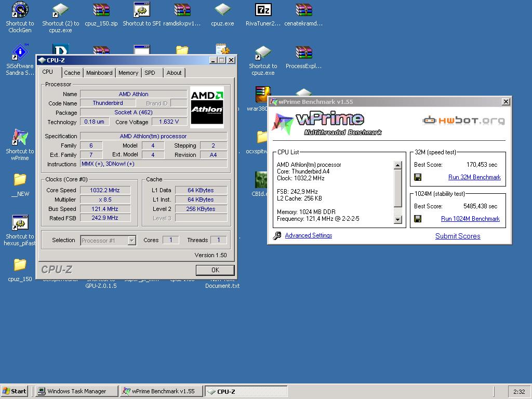Save the 1024M score with the floppy icon
Image resolution: width=532 pixels, height=399 pixels.
point(418,219)
